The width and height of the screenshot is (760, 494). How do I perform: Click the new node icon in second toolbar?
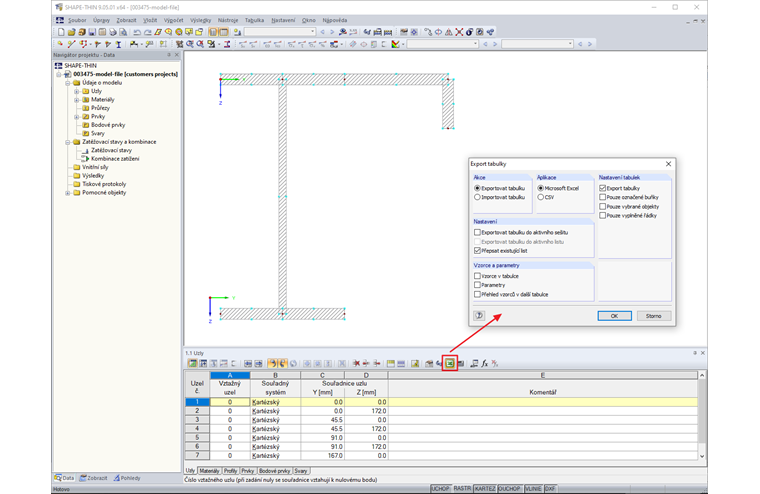point(61,44)
